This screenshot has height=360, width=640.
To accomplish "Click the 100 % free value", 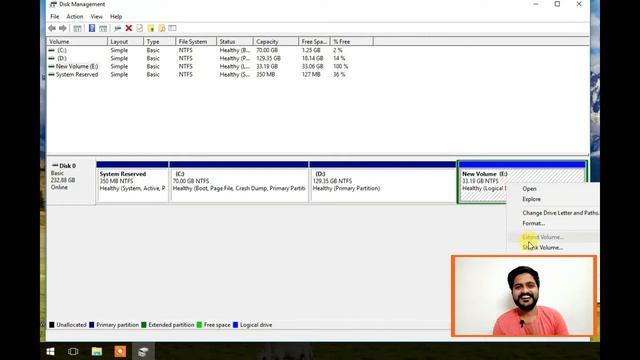I will coord(340,66).
